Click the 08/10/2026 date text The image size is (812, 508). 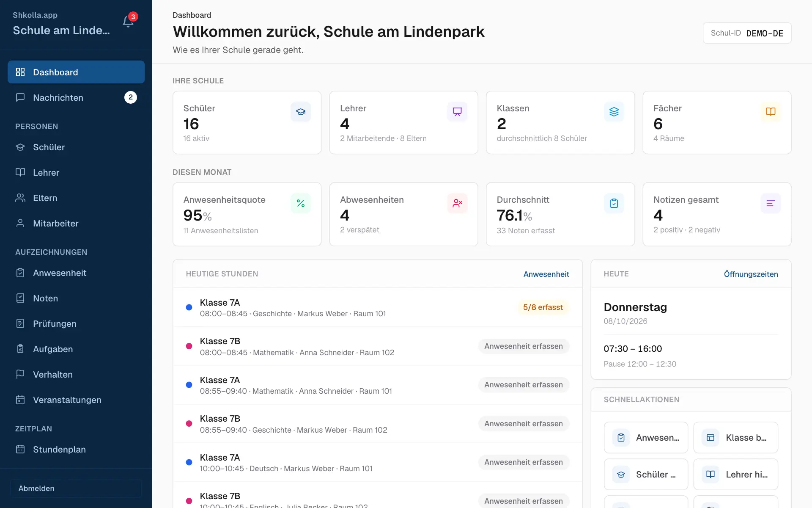coord(625,321)
